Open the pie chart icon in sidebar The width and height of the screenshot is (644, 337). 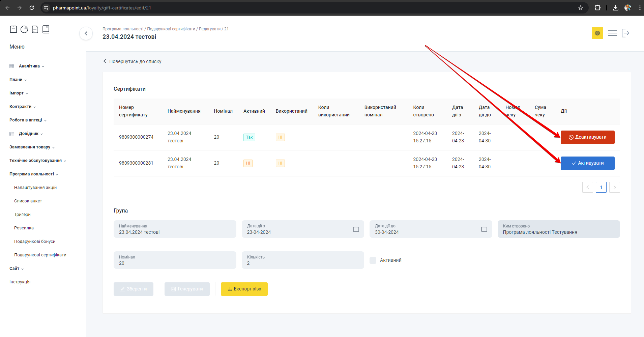click(x=24, y=29)
